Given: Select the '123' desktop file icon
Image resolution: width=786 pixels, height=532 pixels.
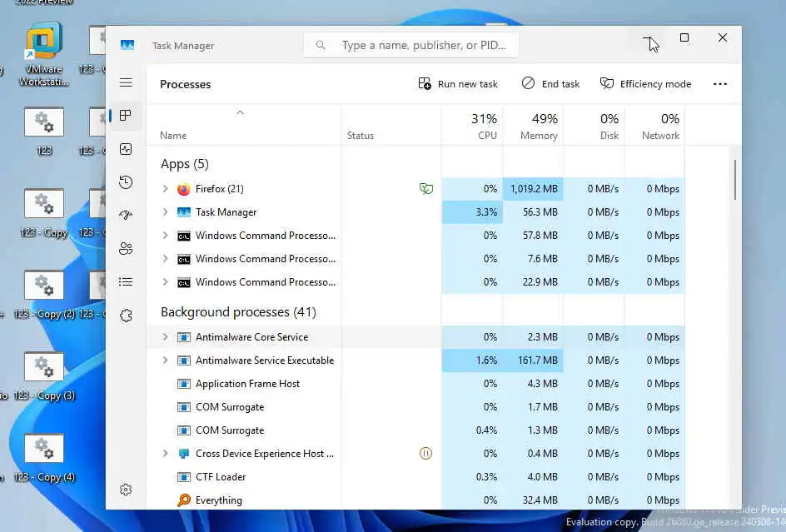Looking at the screenshot, I should click(x=44, y=131).
